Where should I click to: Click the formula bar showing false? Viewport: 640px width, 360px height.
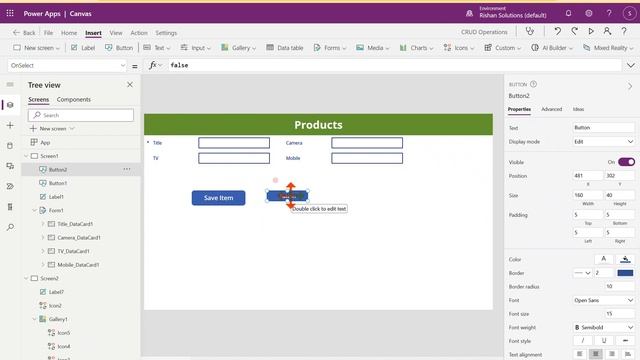[x=394, y=65]
